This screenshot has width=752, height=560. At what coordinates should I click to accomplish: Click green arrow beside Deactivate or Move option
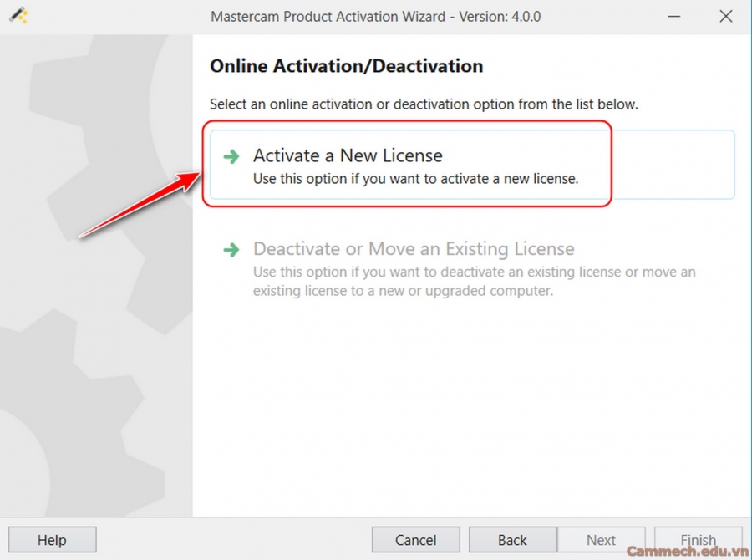230,250
